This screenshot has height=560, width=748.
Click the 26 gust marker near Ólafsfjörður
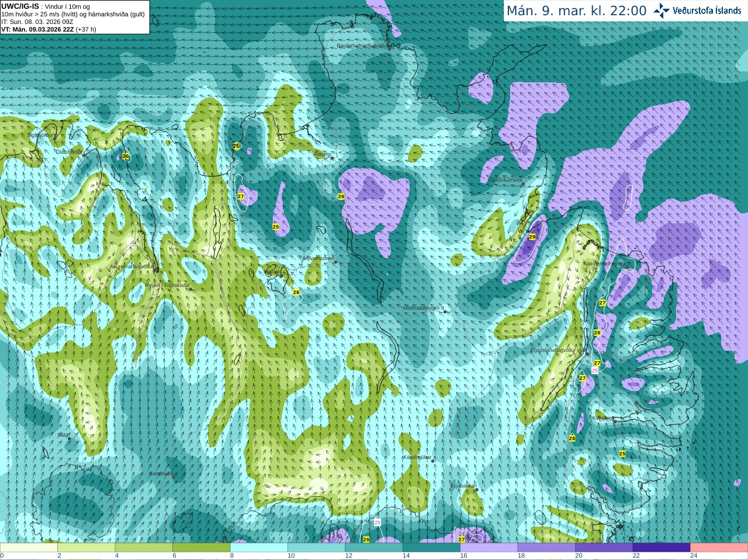click(126, 156)
